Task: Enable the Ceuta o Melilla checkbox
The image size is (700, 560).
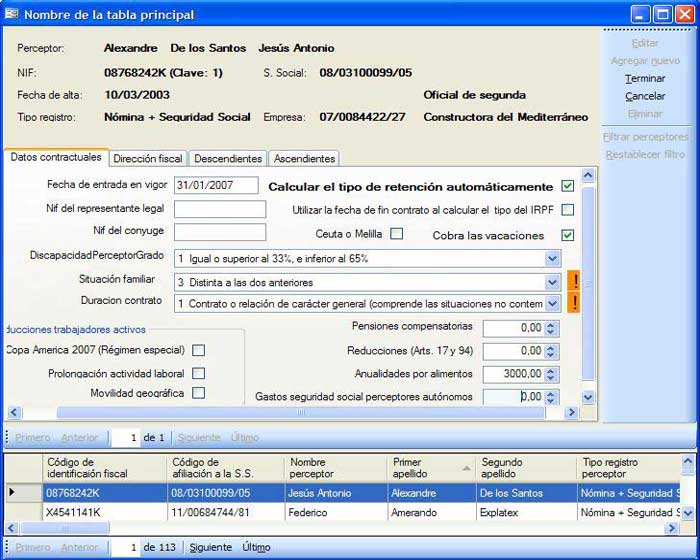Action: tap(396, 234)
